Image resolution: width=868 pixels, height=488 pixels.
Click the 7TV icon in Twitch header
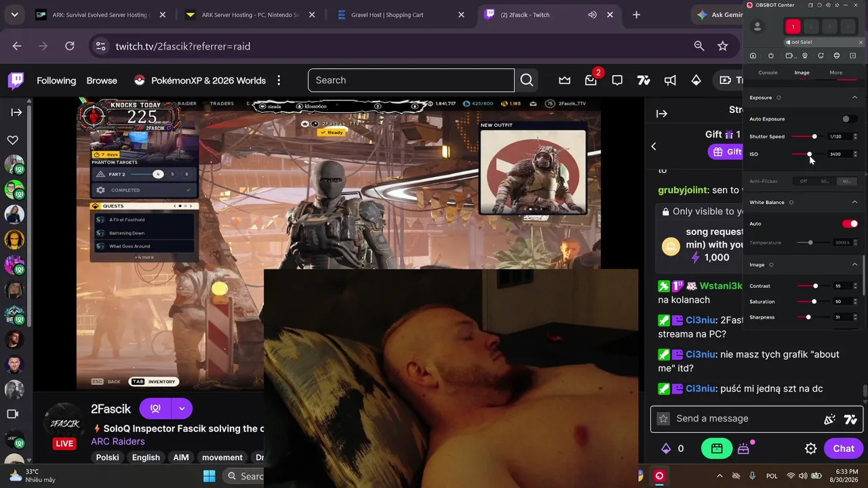[644, 80]
